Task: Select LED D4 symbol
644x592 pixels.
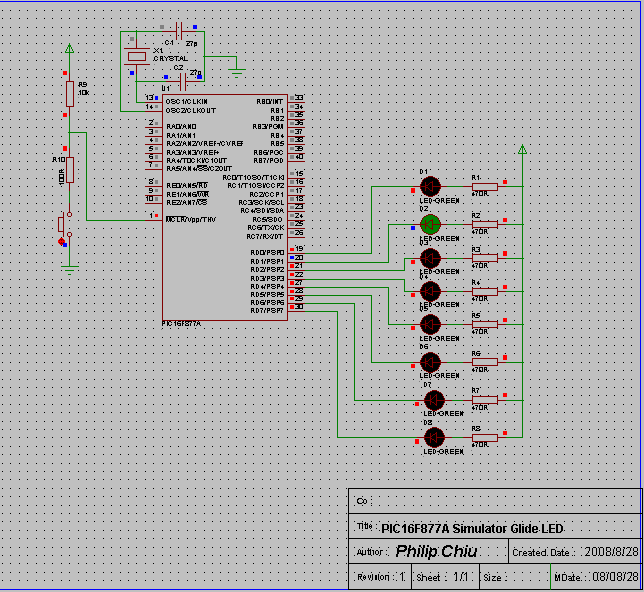Action: 430,291
